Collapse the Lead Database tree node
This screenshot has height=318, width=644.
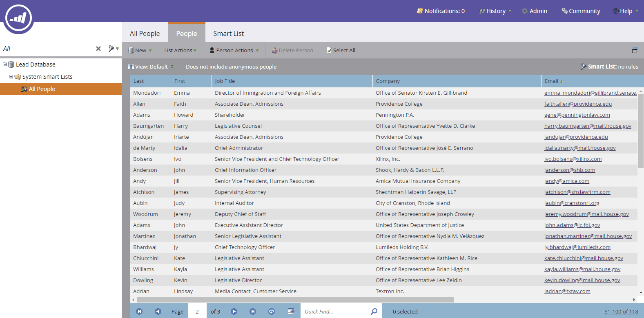[5, 64]
